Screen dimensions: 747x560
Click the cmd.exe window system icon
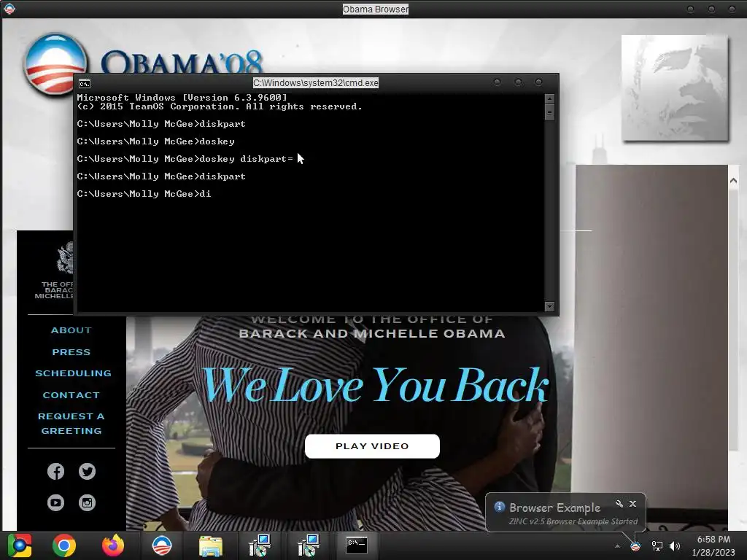tap(85, 84)
